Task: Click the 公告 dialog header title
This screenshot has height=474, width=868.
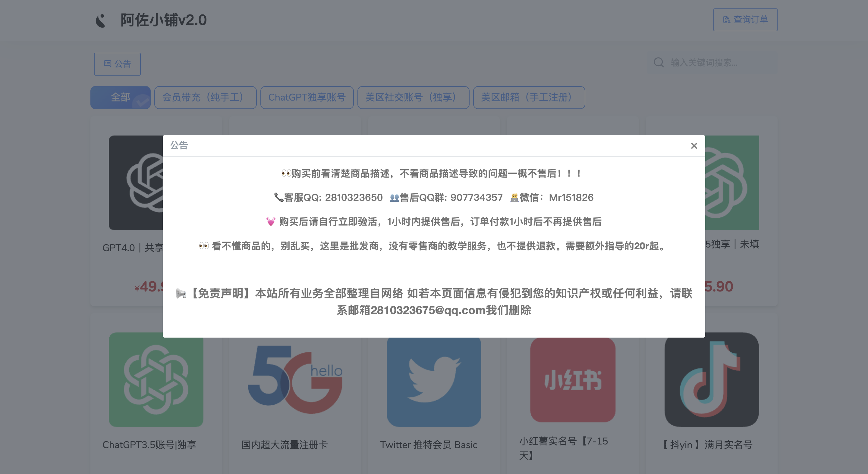Action: [x=179, y=145]
